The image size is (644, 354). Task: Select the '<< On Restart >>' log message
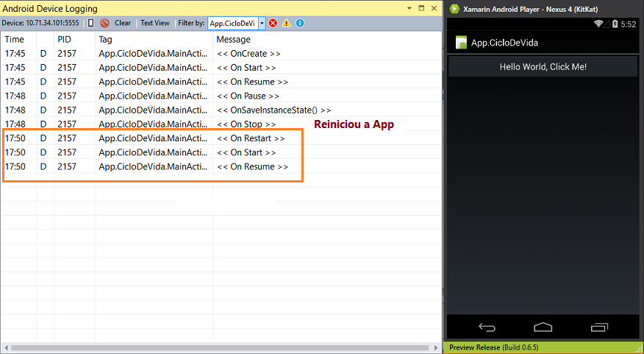click(x=251, y=138)
